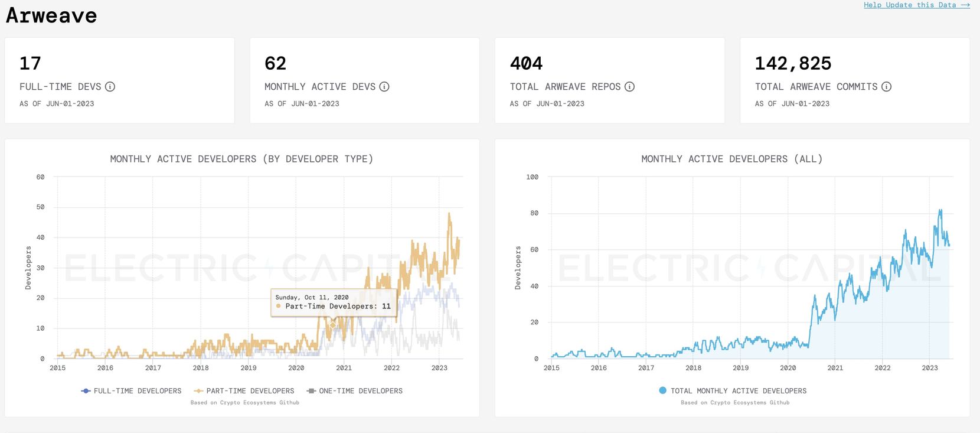Screen dimensions: 980x433
Task: Toggle Total Monthly Active Developers legend item
Action: [733, 391]
